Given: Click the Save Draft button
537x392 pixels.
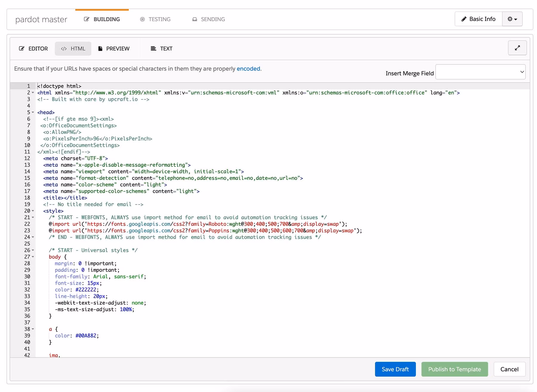Looking at the screenshot, I should pos(395,369).
